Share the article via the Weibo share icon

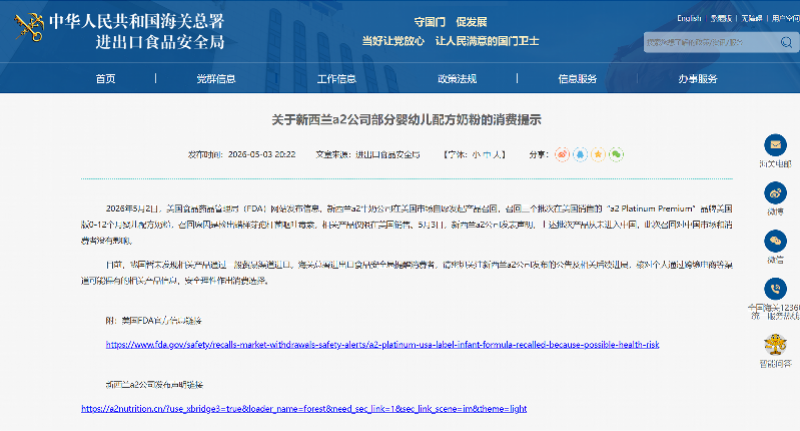[x=562, y=154]
